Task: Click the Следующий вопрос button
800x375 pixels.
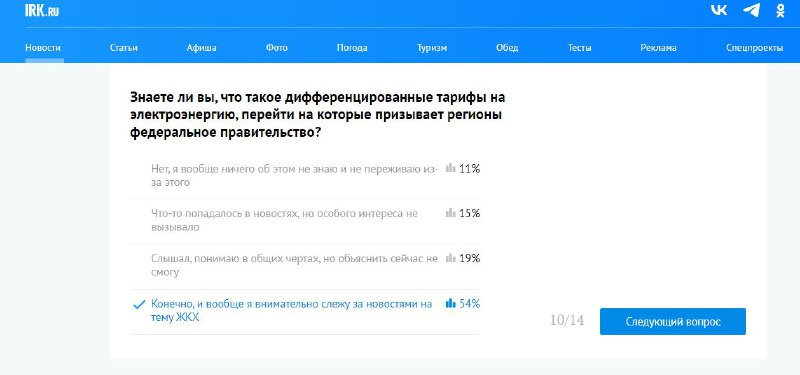Action: (x=672, y=321)
